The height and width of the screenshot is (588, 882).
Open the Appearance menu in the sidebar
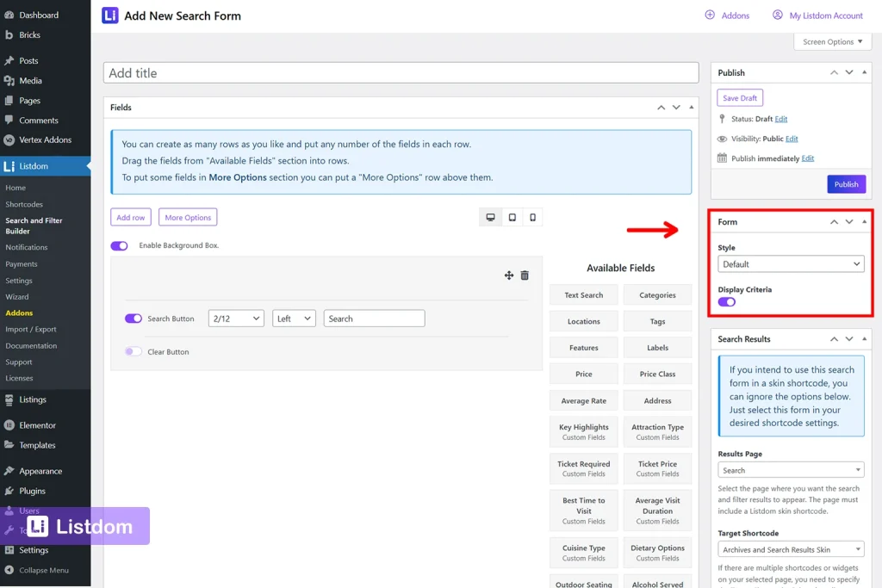pyautogui.click(x=40, y=470)
